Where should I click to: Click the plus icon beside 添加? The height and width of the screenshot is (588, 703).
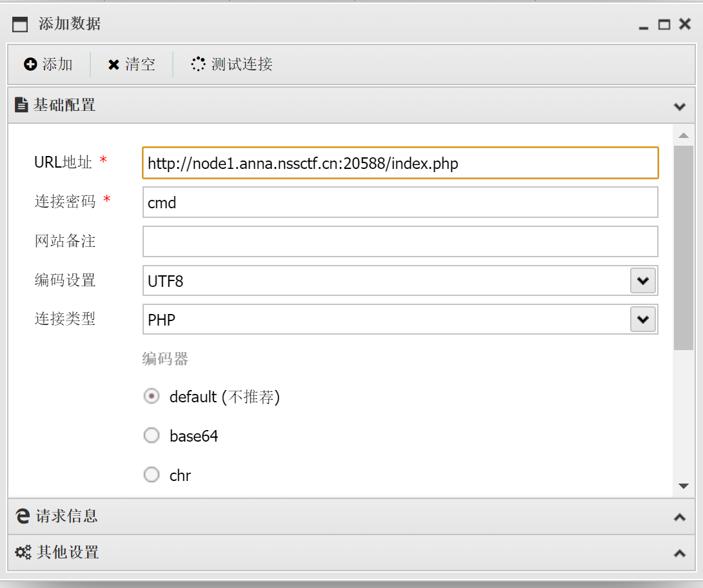(30, 64)
